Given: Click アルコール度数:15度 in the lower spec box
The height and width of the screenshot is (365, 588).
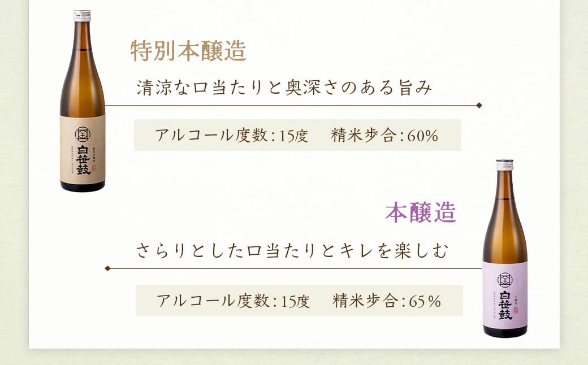Looking at the screenshot, I should (x=234, y=301).
